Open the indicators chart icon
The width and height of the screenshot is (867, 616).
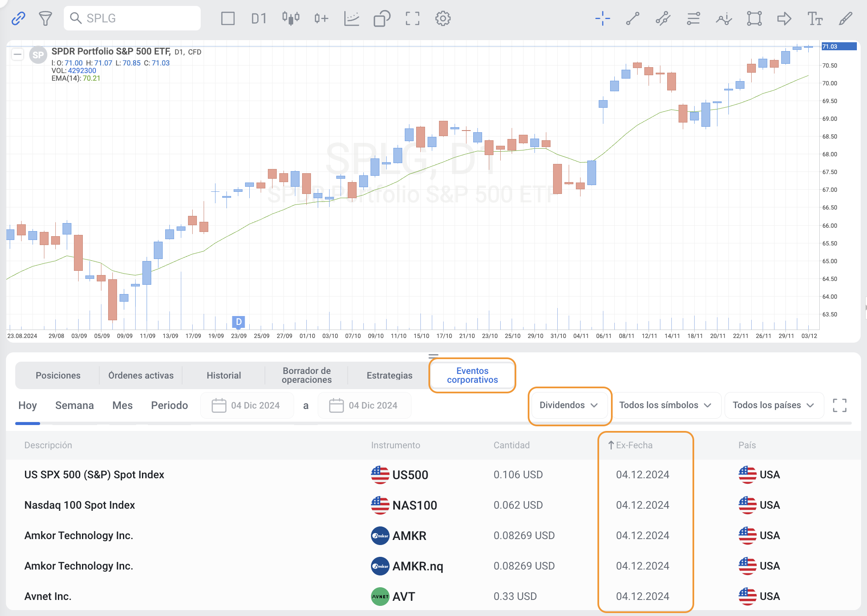[352, 18]
